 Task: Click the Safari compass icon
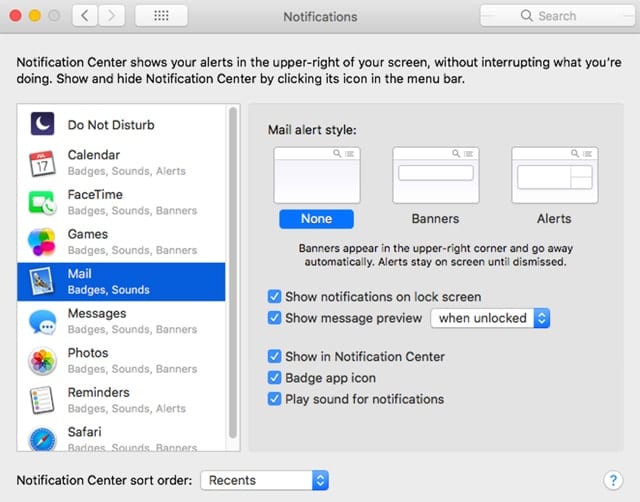point(42,438)
